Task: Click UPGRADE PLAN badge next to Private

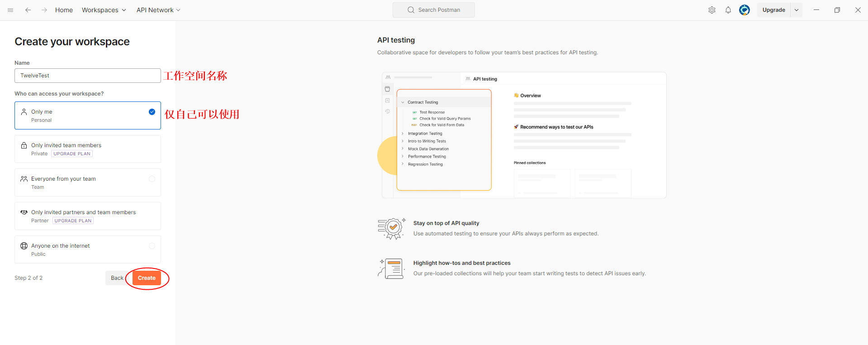Action: tap(72, 154)
